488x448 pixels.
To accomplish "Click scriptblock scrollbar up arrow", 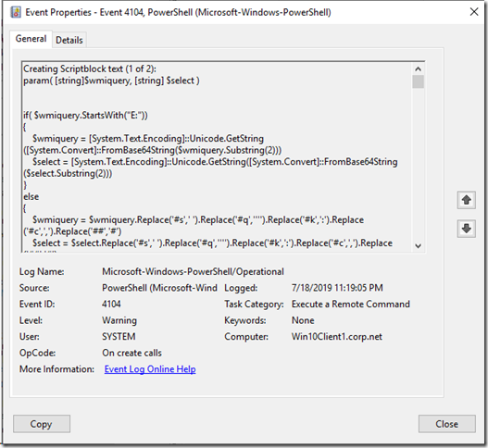I will (x=418, y=68).
